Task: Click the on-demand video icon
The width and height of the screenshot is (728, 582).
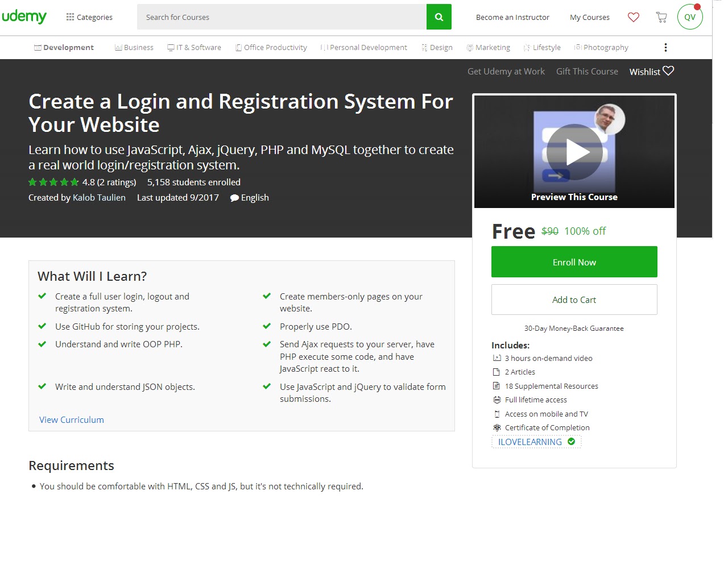Action: pos(497,359)
